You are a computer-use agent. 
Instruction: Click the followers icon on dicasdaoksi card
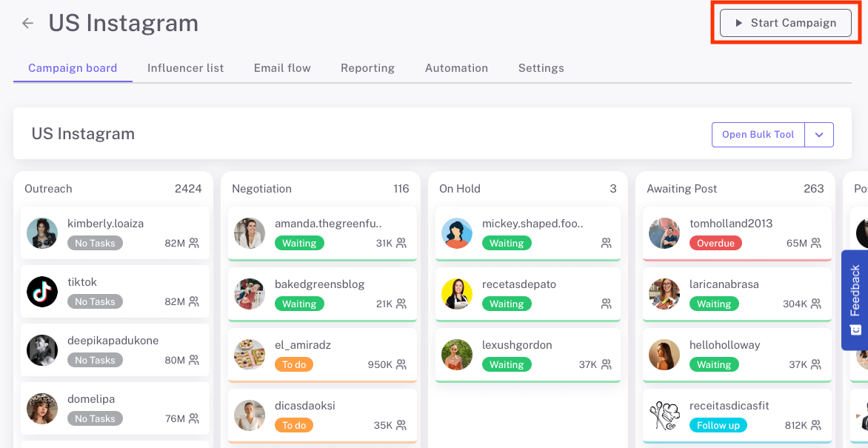[x=401, y=425]
